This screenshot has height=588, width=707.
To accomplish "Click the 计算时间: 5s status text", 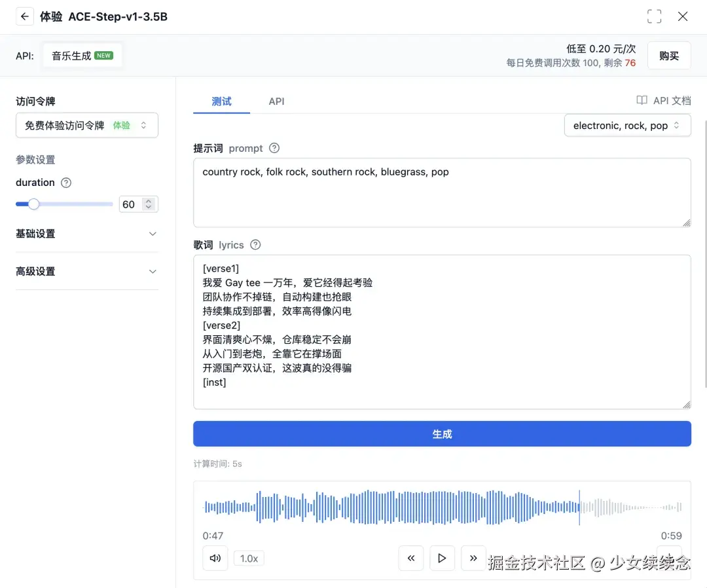I will 218,464.
